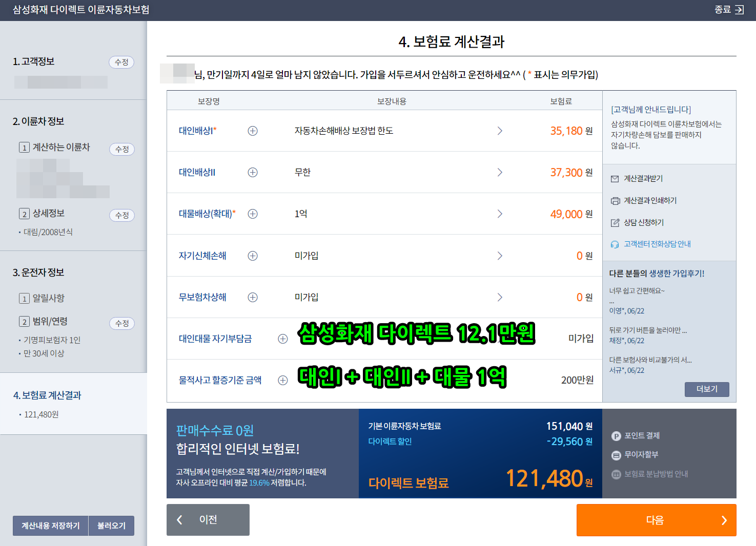Edit 상세정보 with 수정 button
This screenshot has width=756, height=546.
(122, 215)
